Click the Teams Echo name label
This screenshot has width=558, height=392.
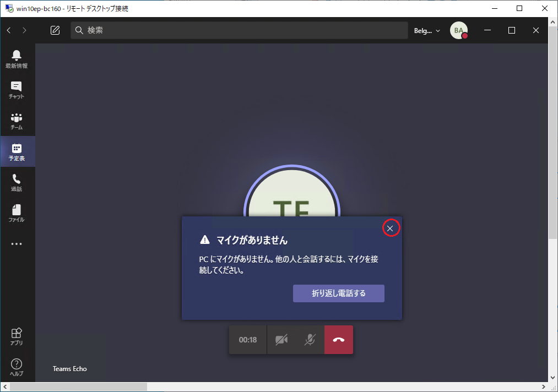click(x=70, y=369)
